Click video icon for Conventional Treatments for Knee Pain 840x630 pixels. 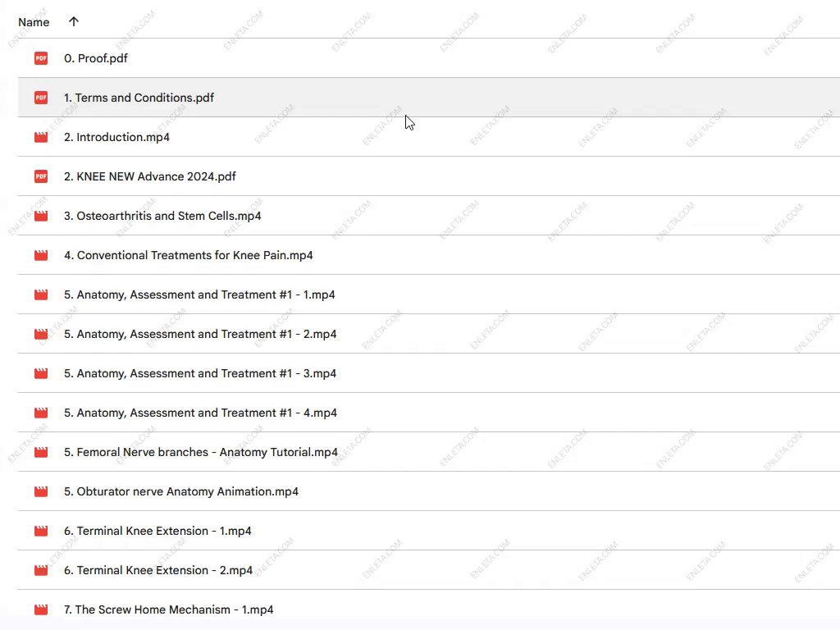coord(41,255)
